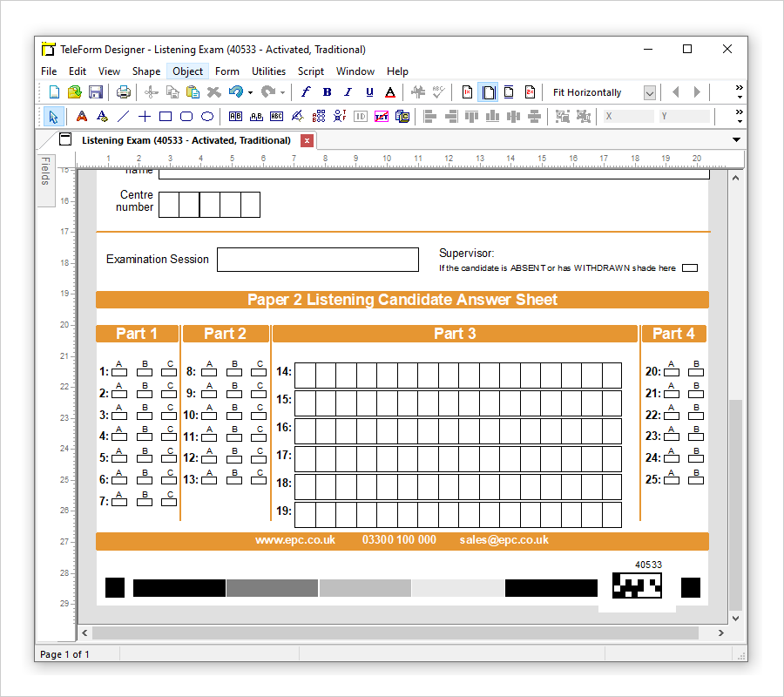784x697 pixels.
Task: Open the Window menu
Action: pos(355,71)
